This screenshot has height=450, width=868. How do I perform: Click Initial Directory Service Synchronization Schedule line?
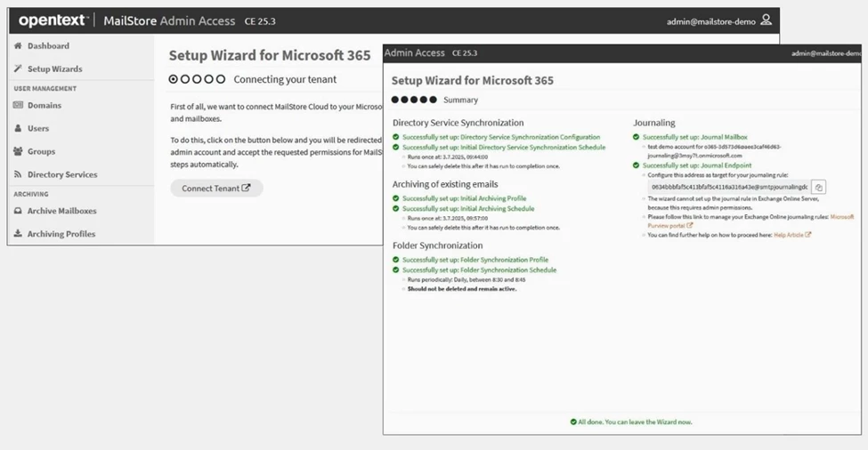(504, 148)
